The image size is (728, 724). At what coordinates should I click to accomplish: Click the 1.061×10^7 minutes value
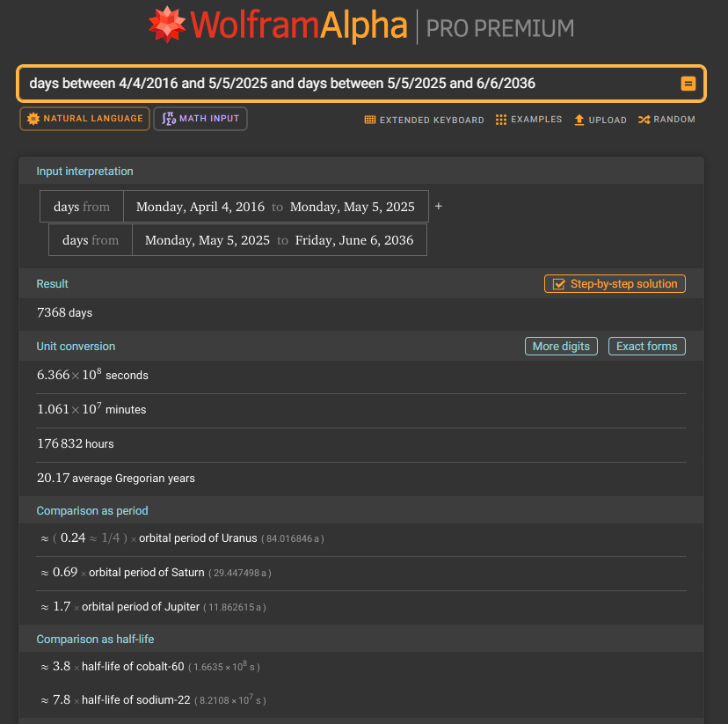point(91,409)
